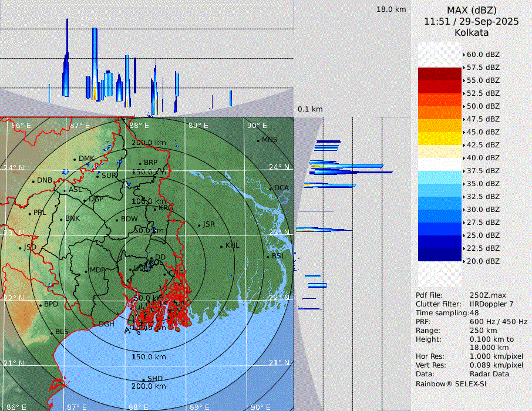Click the MAX (dBZ) title text
532x411 pixels.
472,10
